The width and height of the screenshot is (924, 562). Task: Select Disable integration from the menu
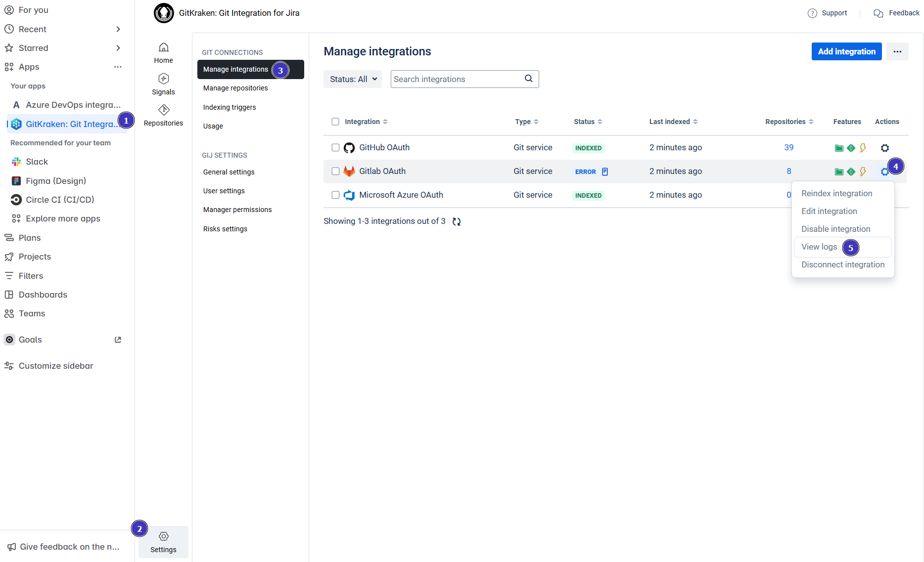pyautogui.click(x=835, y=229)
